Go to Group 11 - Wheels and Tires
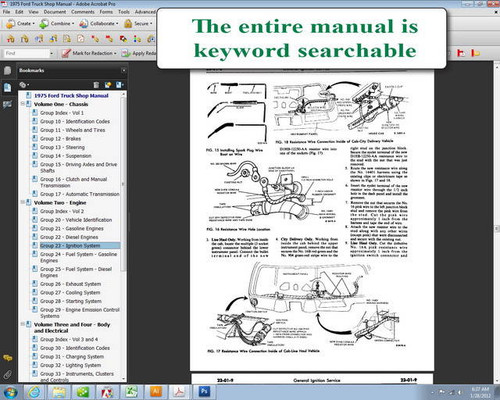This screenshot has height=400, width=500. pyautogui.click(x=73, y=130)
